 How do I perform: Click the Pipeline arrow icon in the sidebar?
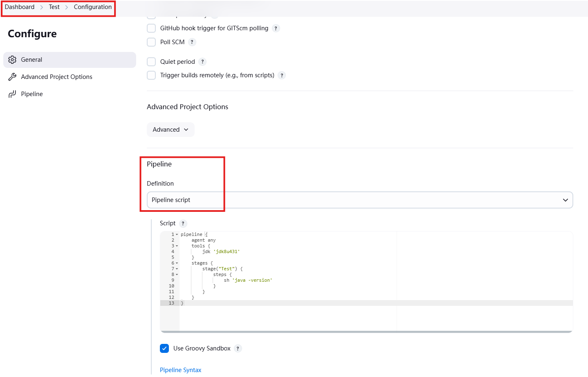point(12,94)
